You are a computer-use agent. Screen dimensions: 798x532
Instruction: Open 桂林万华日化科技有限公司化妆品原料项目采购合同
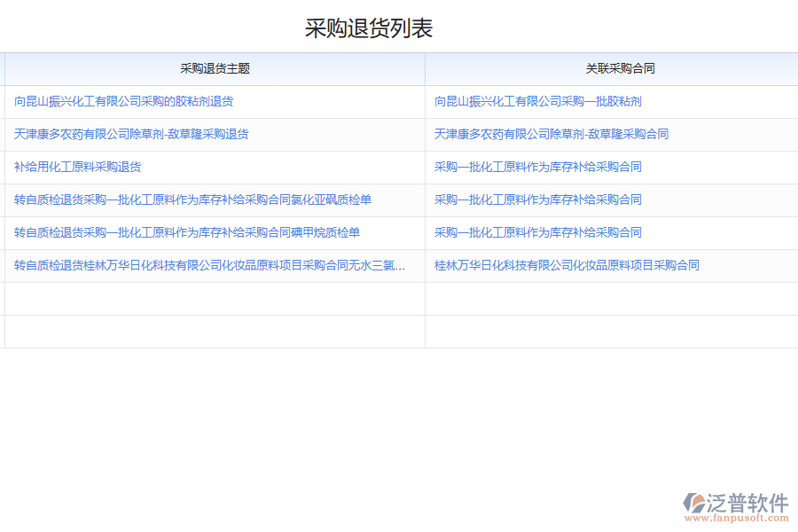coord(563,265)
